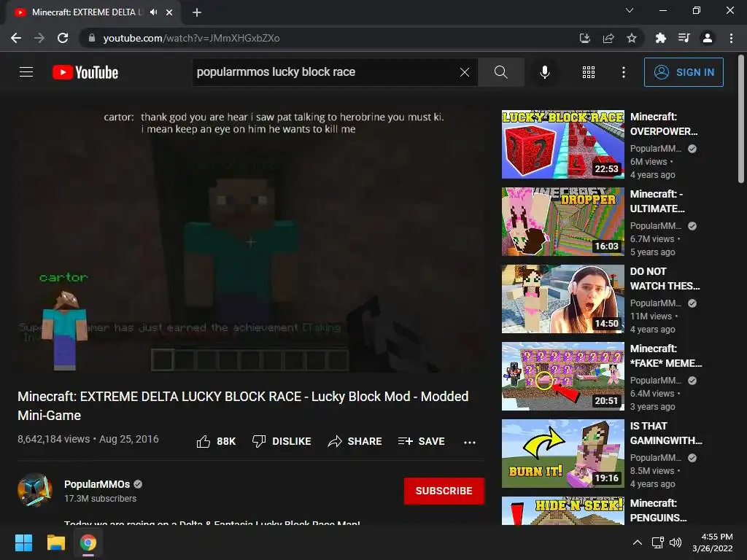The width and height of the screenshot is (747, 560).
Task: Click the site lock icon in address bar
Action: click(x=91, y=38)
